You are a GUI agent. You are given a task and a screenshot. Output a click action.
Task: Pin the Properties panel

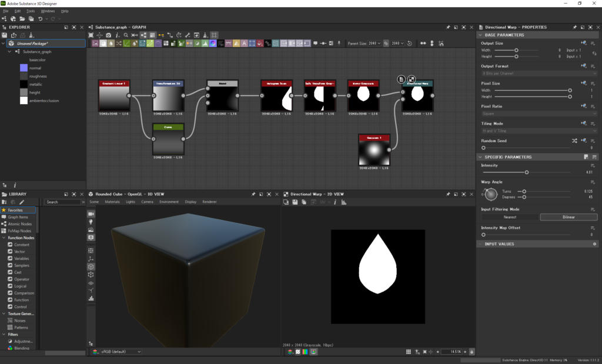coord(575,27)
